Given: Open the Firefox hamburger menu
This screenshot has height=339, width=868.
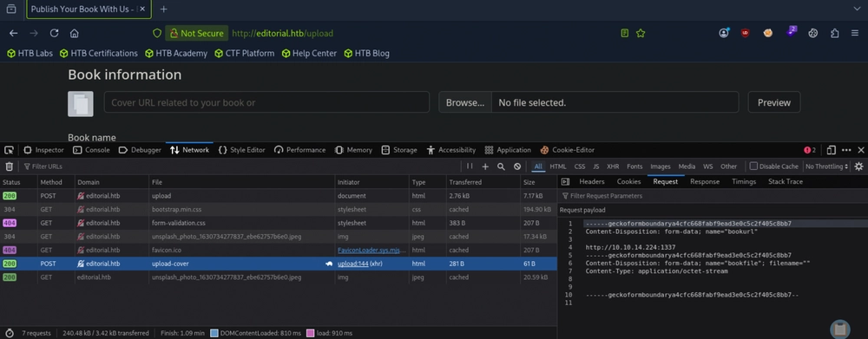Looking at the screenshot, I should coord(855,33).
